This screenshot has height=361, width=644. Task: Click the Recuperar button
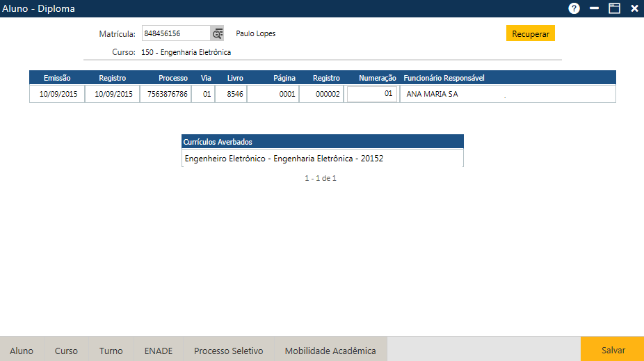coord(530,33)
